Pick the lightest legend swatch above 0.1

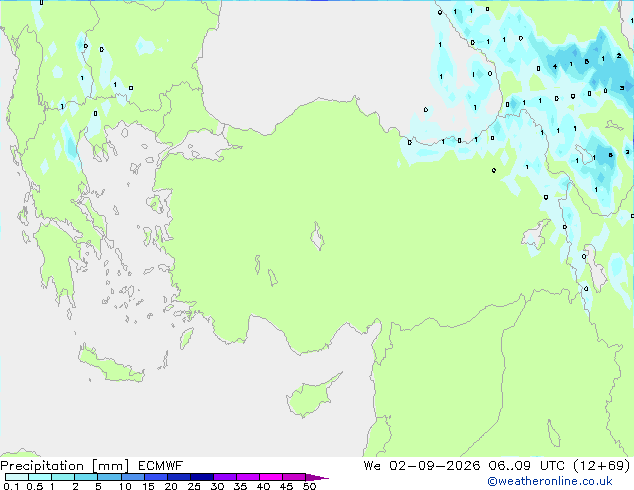pos(17,477)
